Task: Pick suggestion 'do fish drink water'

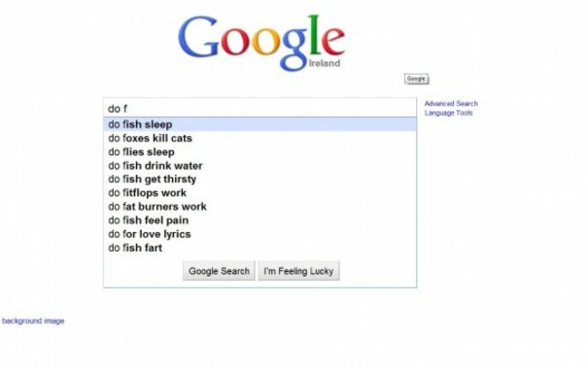Action: coord(259,165)
